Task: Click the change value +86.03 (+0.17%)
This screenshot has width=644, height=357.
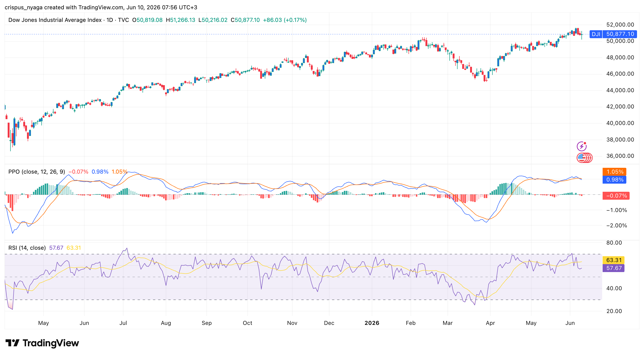Action: [285, 20]
